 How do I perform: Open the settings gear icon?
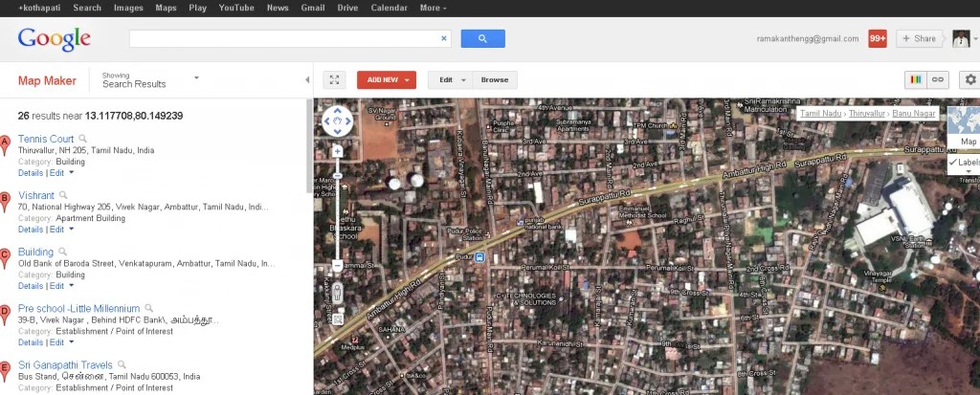[970, 80]
